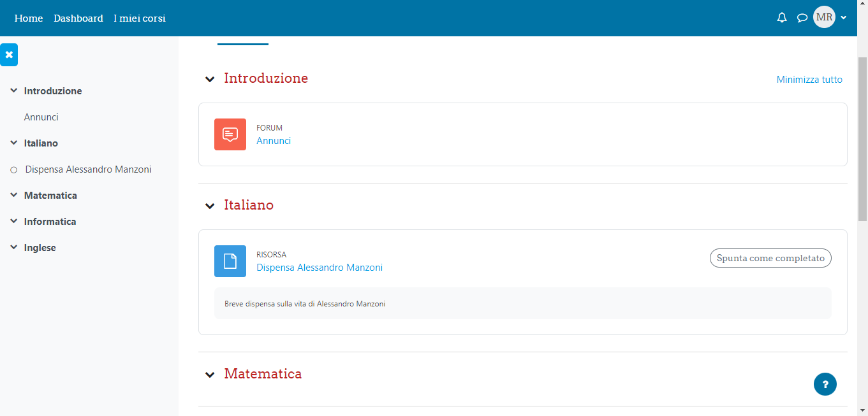Open the help question mark button

pyautogui.click(x=825, y=384)
